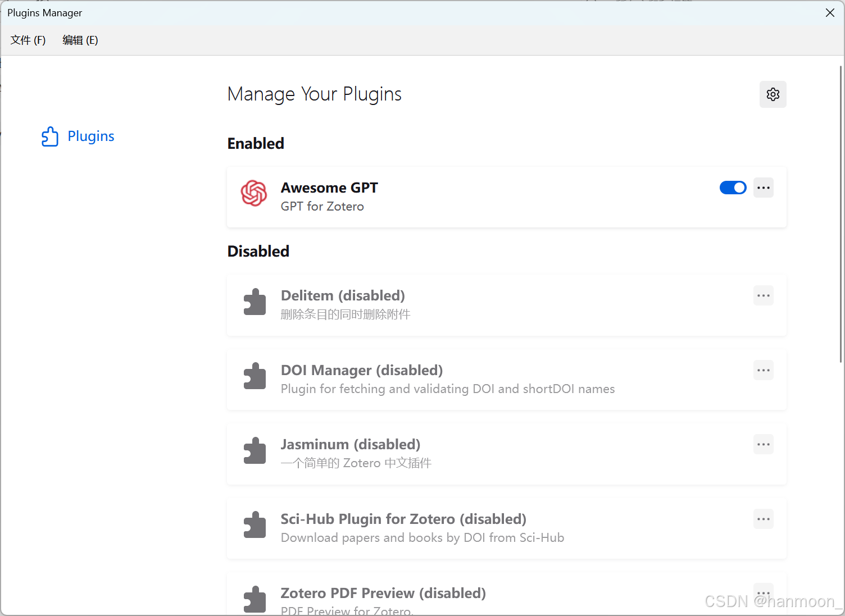Open the 文件 (F) menu
Image resolution: width=845 pixels, height=616 pixels.
click(28, 40)
